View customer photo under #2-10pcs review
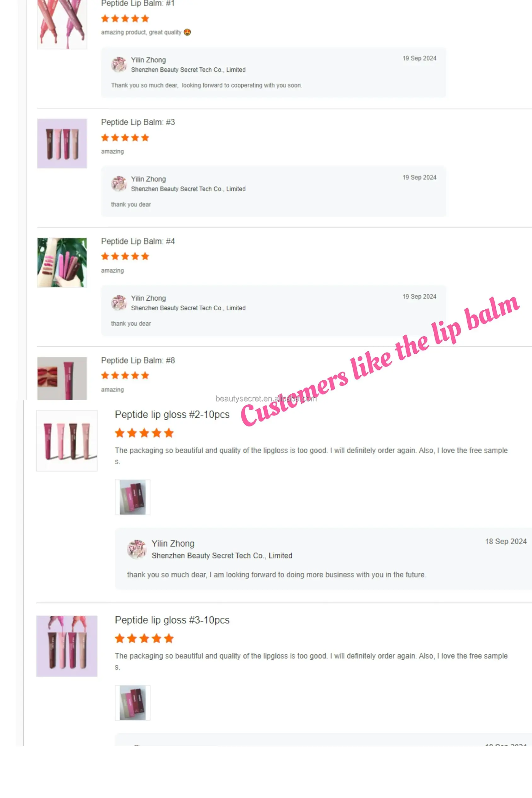 (x=133, y=497)
